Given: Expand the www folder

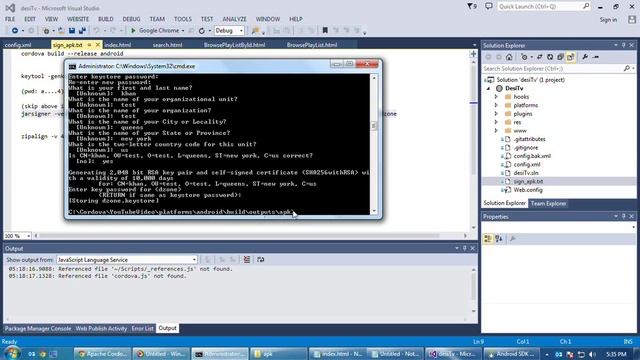Looking at the screenshot, I should [x=496, y=131].
